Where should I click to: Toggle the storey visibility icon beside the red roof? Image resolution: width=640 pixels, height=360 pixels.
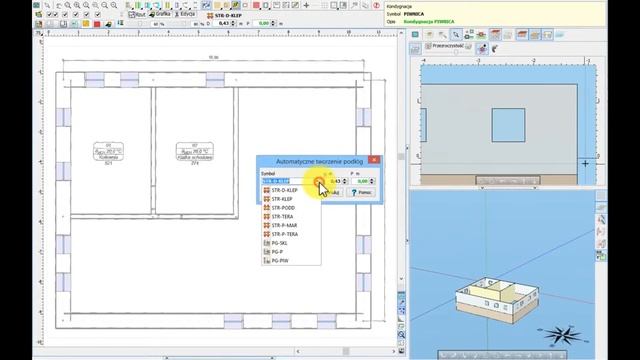535,35
